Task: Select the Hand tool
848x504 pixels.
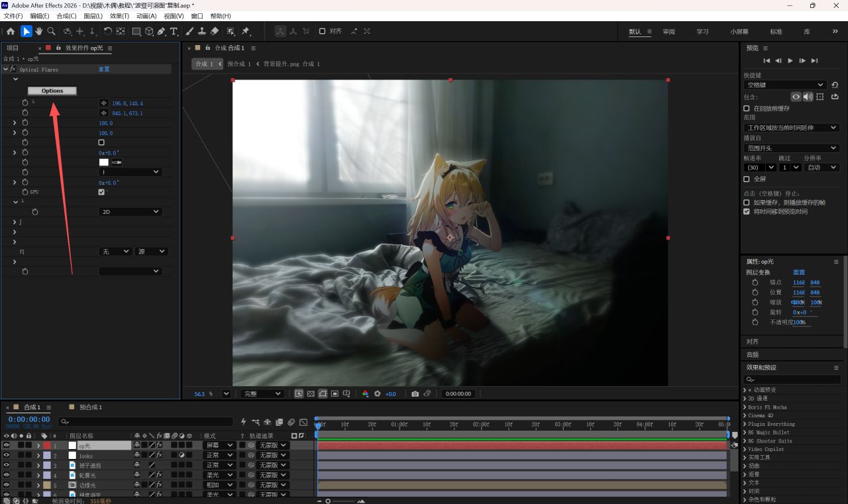Action: 38,31
